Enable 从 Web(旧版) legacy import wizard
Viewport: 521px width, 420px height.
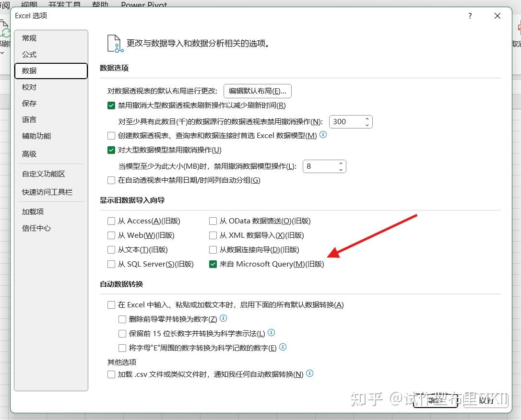click(111, 235)
